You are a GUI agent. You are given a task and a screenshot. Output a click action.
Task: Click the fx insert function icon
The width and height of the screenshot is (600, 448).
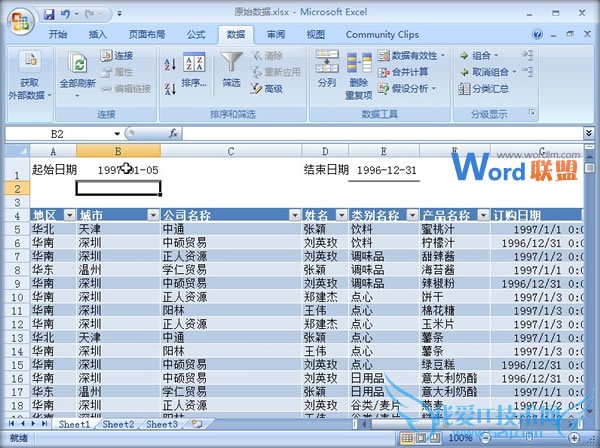point(173,134)
